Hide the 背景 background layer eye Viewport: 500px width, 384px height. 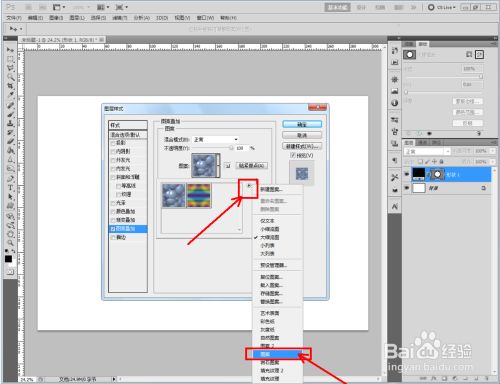tap(407, 188)
